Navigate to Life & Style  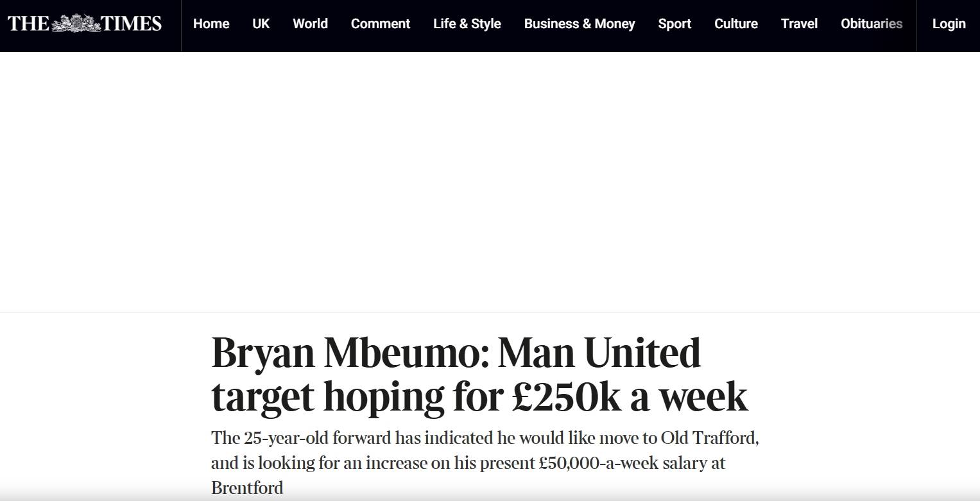click(x=467, y=24)
